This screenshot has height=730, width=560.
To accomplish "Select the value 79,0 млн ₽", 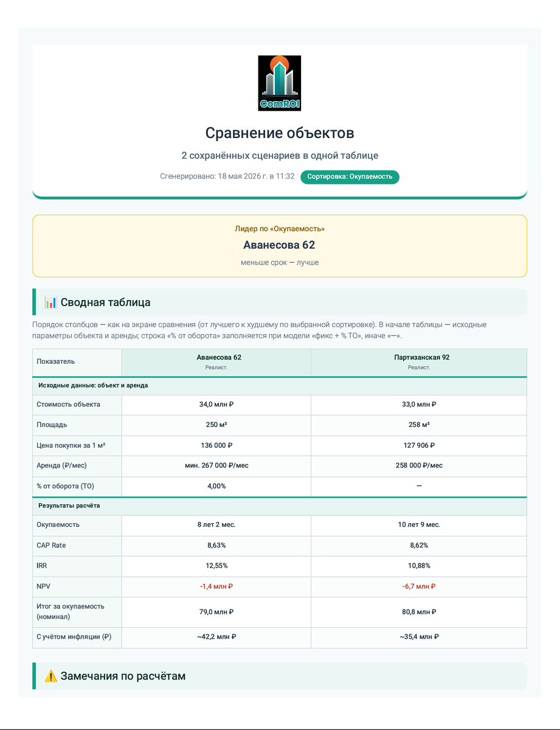I will (x=216, y=612).
